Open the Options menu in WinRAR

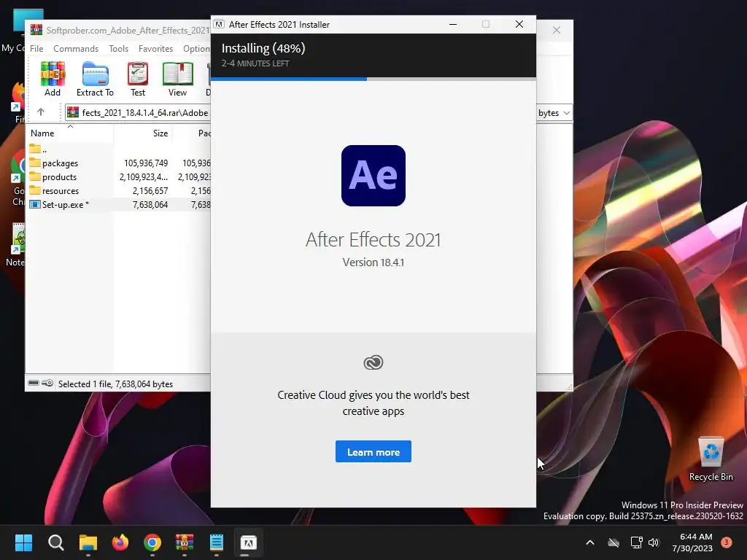click(x=196, y=49)
